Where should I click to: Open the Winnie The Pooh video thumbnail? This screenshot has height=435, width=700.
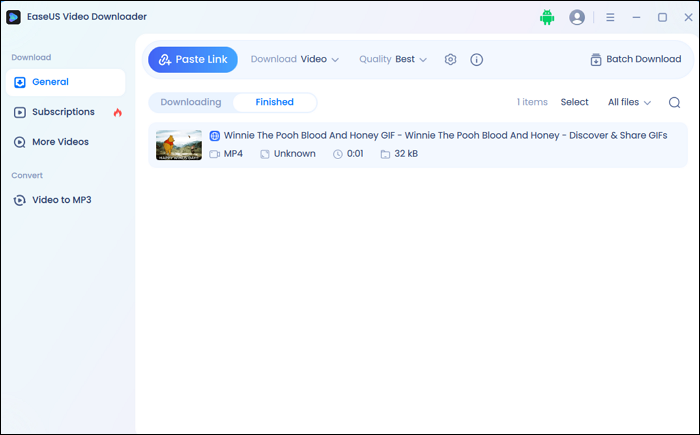coord(179,145)
